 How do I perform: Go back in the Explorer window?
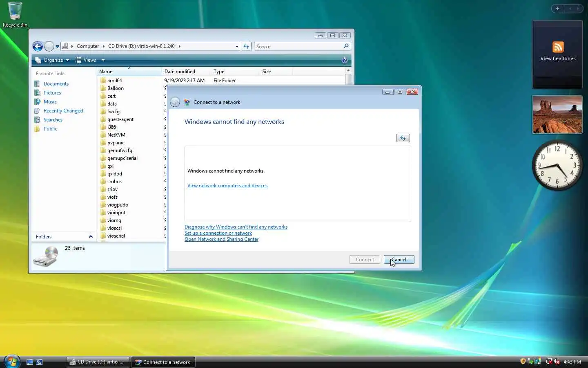pyautogui.click(x=38, y=46)
